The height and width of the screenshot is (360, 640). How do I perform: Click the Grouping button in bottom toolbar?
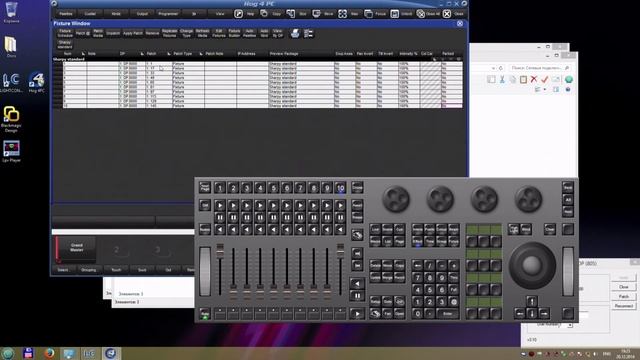(89, 270)
